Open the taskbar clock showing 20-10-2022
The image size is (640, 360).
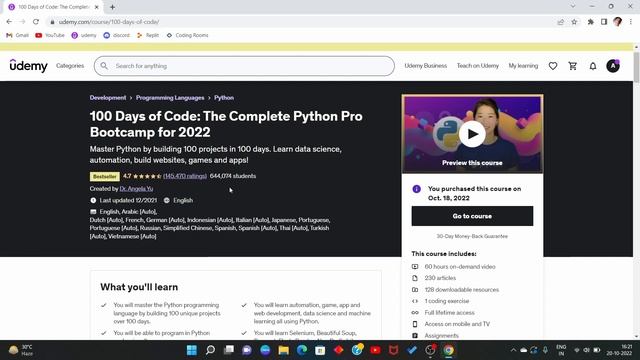(x=619, y=350)
